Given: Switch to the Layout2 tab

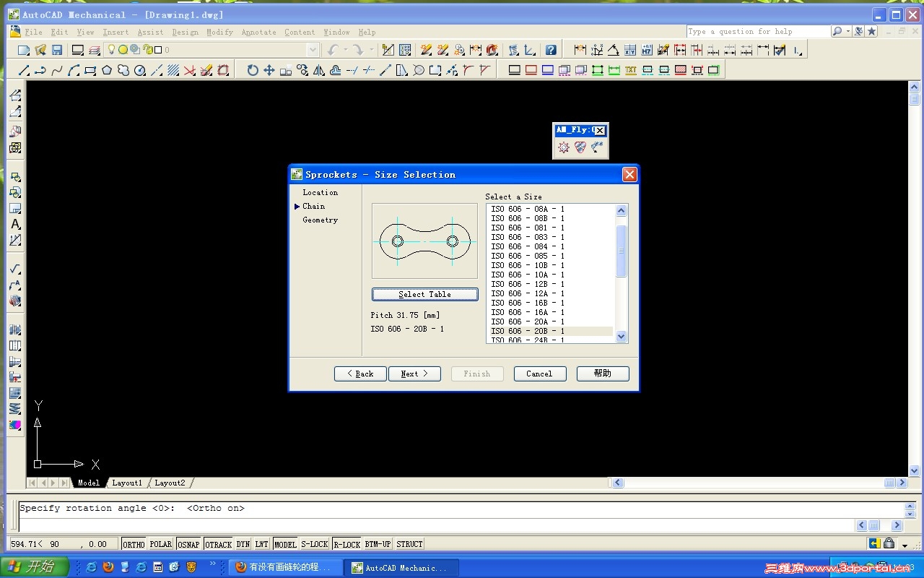Looking at the screenshot, I should (x=170, y=483).
